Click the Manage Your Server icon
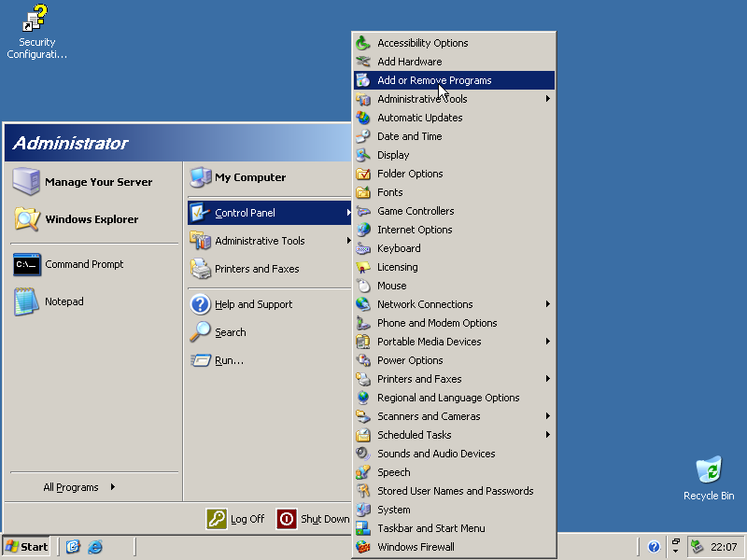Image resolution: width=747 pixels, height=560 pixels. tap(26, 182)
